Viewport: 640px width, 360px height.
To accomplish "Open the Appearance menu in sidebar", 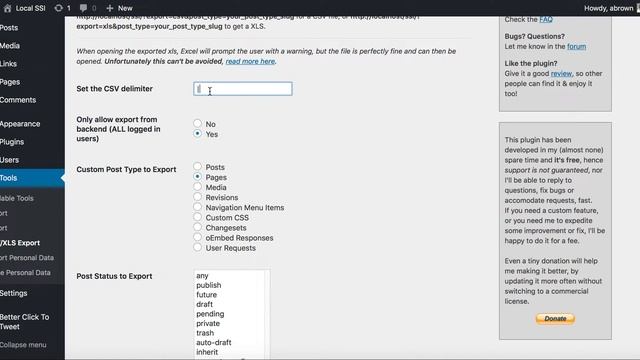I will coord(20,124).
